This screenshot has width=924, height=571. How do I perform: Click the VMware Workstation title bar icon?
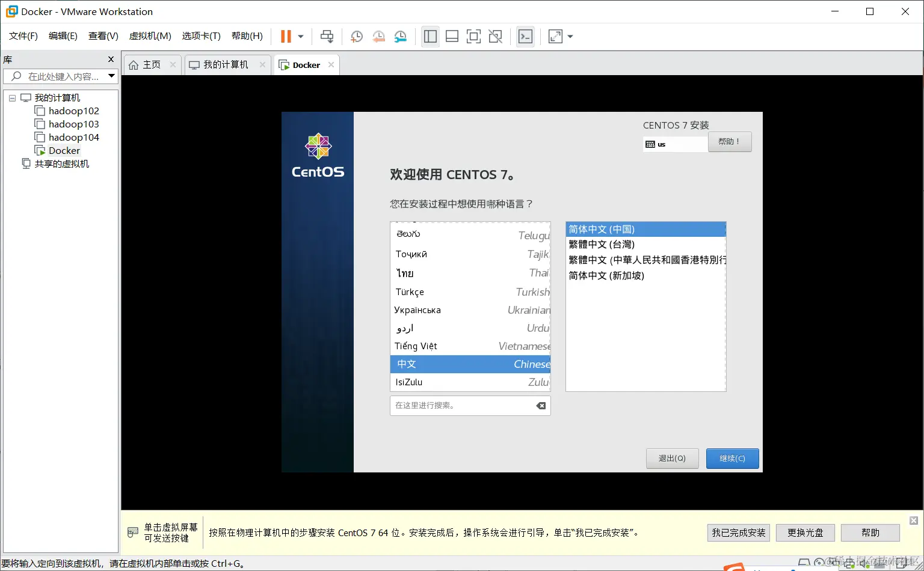(x=11, y=11)
